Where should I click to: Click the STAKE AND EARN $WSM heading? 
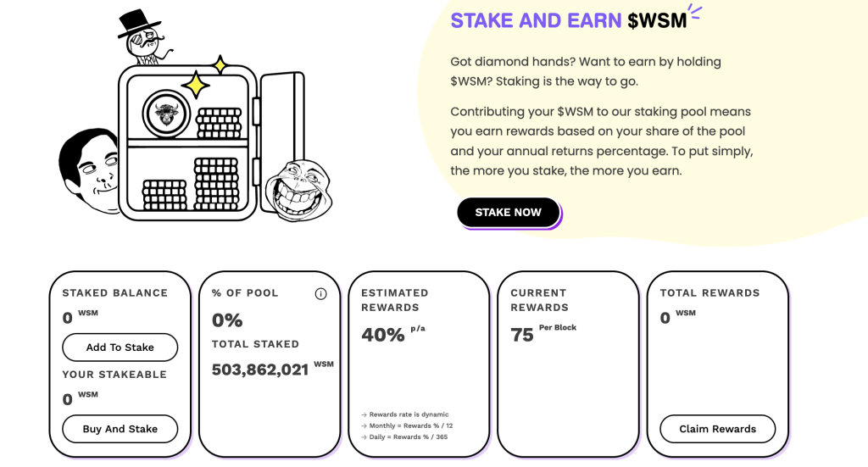point(569,20)
